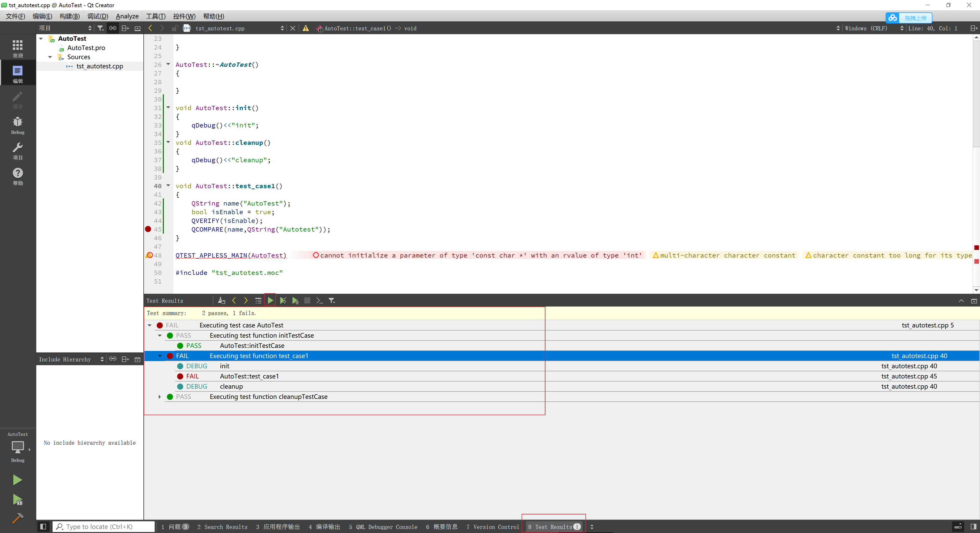Open the test results filter
980x533 pixels.
tap(332, 300)
